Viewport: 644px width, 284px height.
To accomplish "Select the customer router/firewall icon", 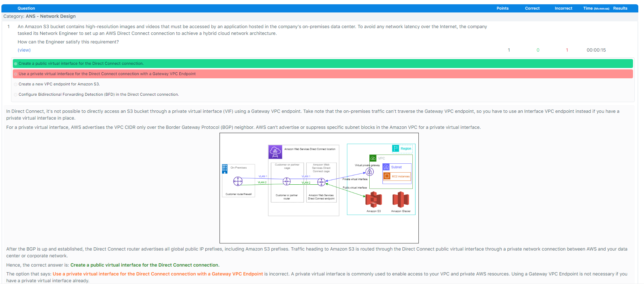I will click(x=238, y=182).
